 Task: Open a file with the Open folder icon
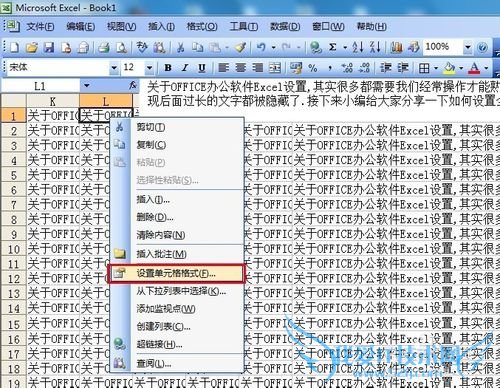[32, 48]
